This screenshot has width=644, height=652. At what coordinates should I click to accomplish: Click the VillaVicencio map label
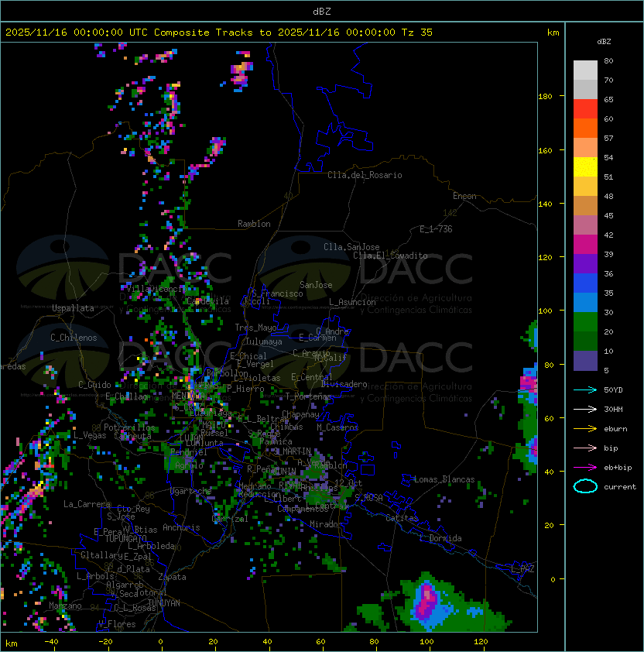156,289
